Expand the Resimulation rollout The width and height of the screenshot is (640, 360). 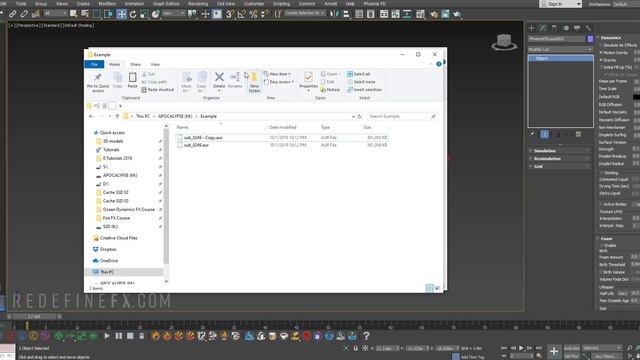pyautogui.click(x=560, y=158)
